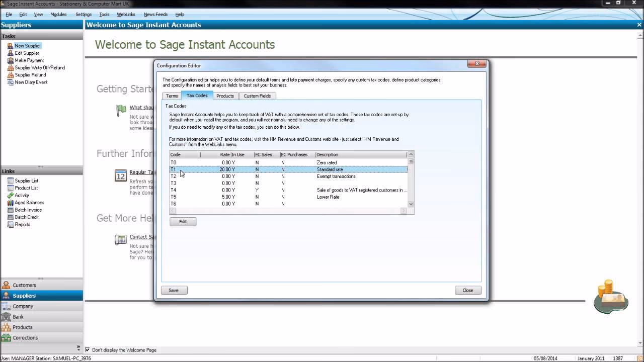644x362 pixels.
Task: Click the Batch Credit link icon
Action: point(10,217)
